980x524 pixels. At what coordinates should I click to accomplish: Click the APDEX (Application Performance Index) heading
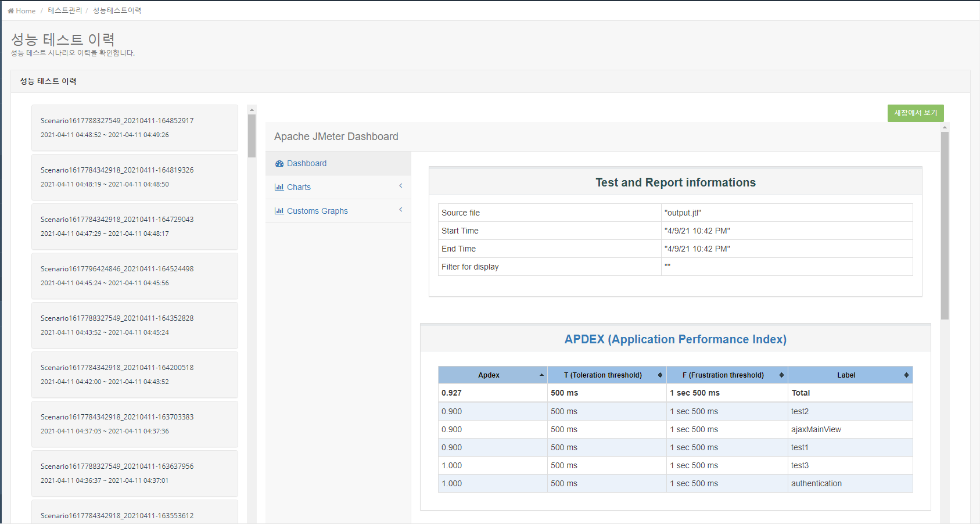click(676, 339)
